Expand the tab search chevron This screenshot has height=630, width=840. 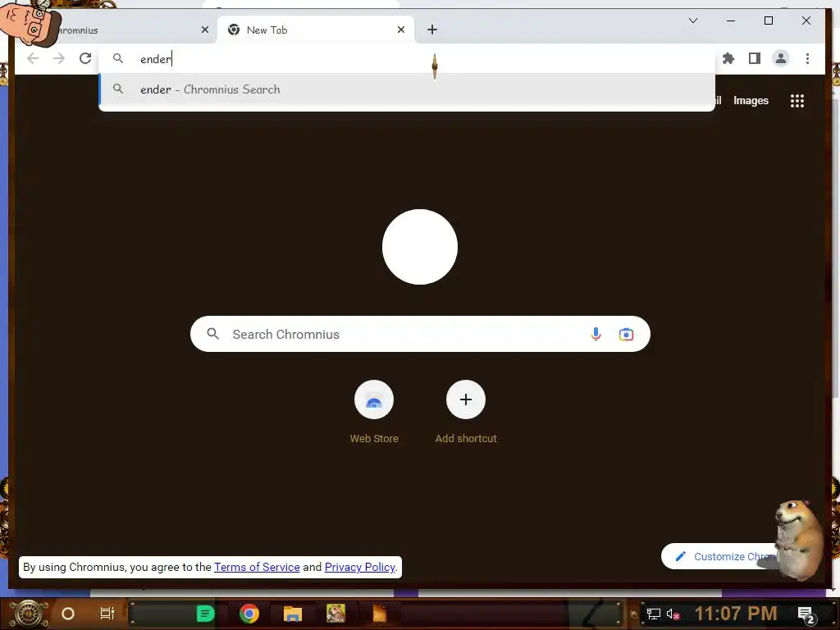point(692,21)
